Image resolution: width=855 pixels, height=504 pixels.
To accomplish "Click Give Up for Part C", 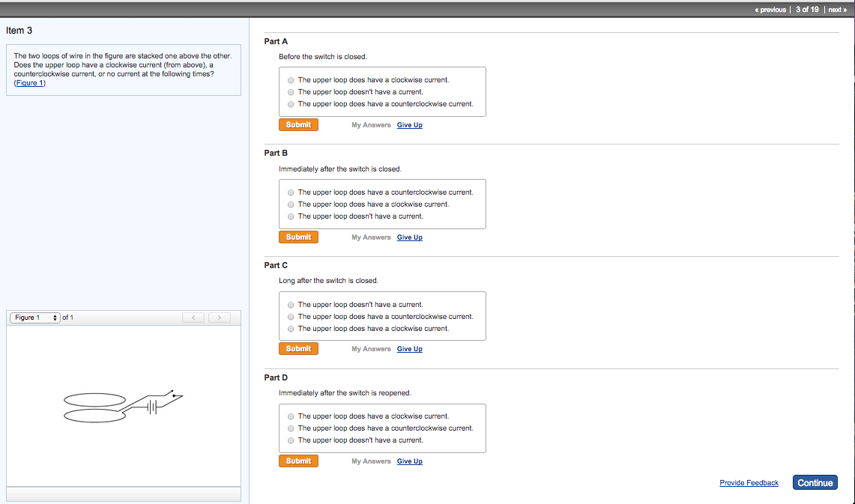I will (x=409, y=349).
